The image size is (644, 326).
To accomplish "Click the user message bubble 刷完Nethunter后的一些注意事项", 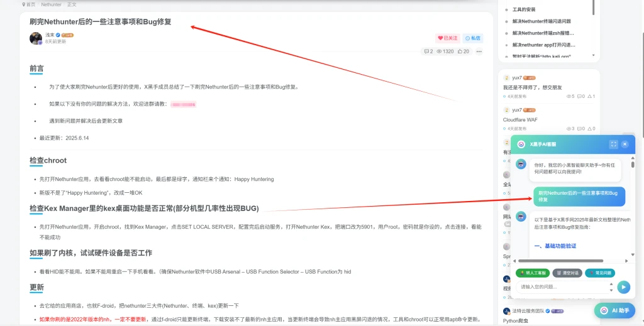I will [579, 196].
